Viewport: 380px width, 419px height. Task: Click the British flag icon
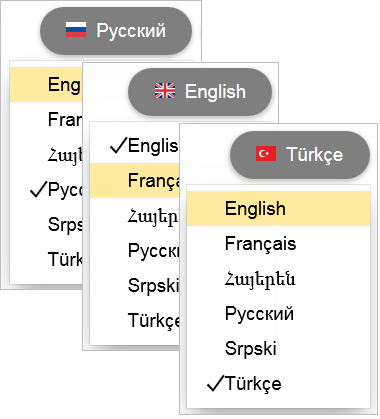pyautogui.click(x=165, y=91)
